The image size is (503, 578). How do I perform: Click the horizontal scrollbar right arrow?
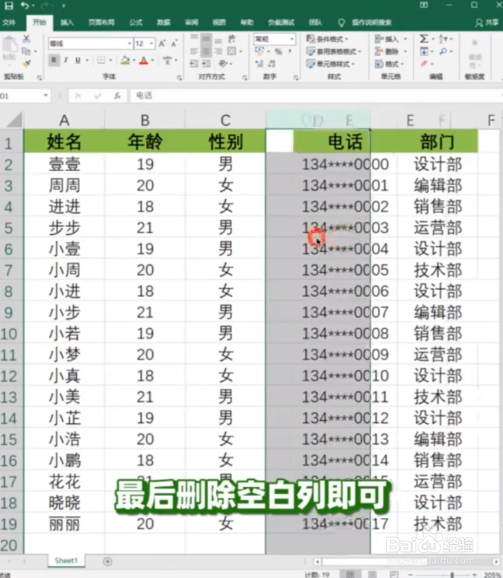point(496,561)
